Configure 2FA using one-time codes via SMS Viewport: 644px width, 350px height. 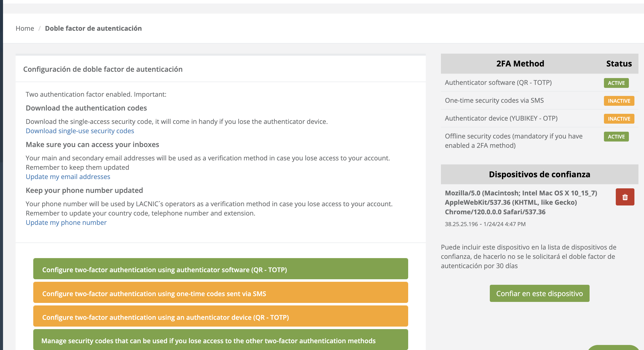pos(220,293)
